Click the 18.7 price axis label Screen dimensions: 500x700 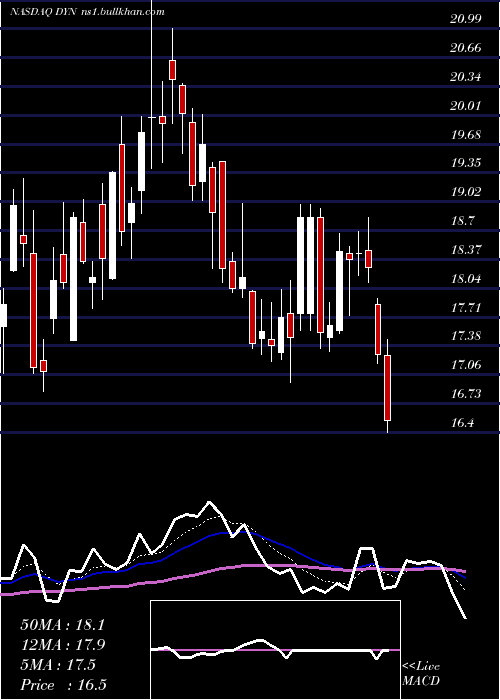point(463,221)
